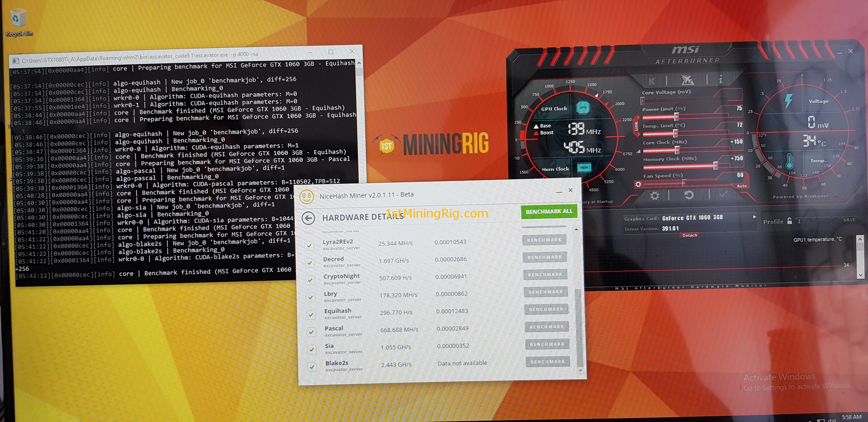This screenshot has width=868, height=422.
Task: Uncheck the Decred algorithm checkbox
Action: click(310, 263)
